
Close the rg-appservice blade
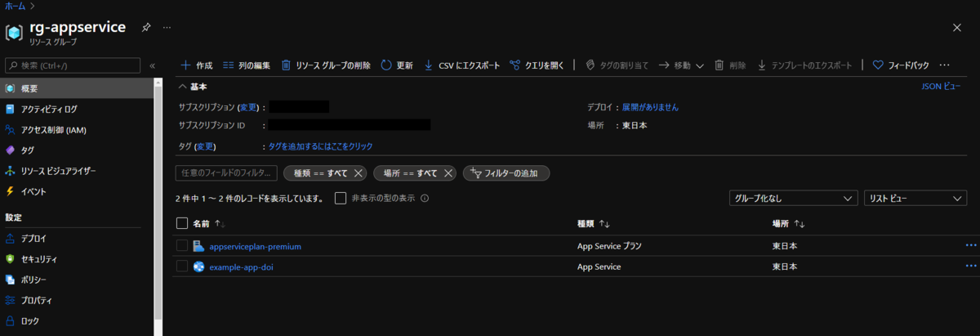click(957, 28)
